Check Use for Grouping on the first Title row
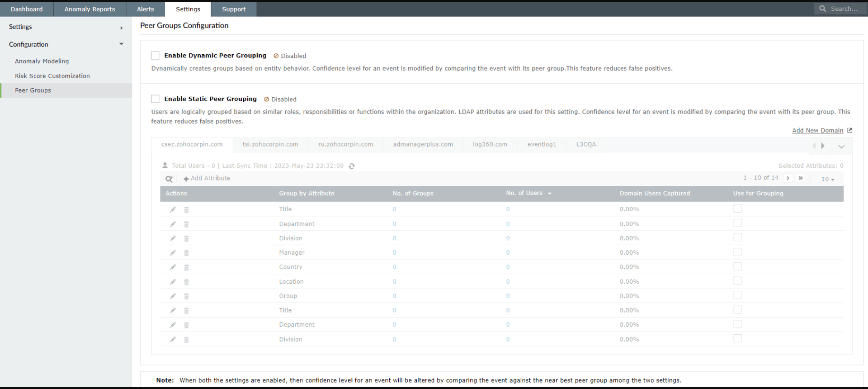This screenshot has height=389, width=868. click(x=737, y=209)
